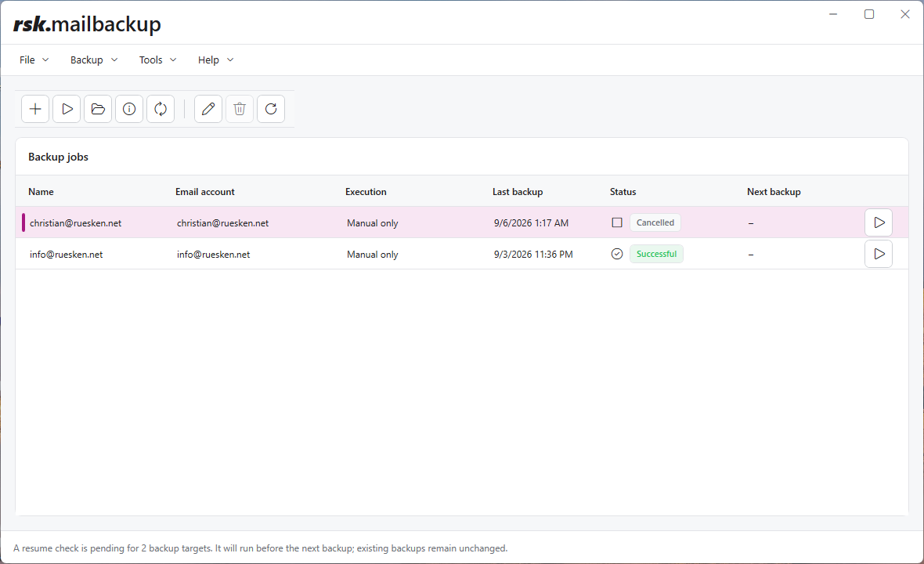Click the Name column header
The height and width of the screenshot is (564, 924).
click(41, 192)
